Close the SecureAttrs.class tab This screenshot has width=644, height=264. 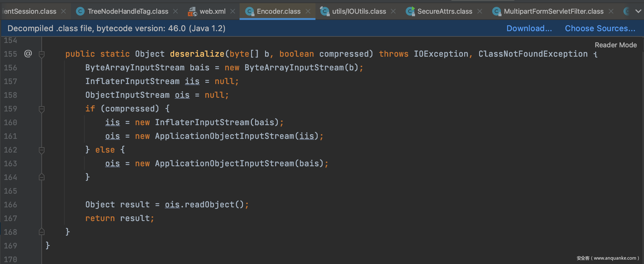(x=480, y=12)
